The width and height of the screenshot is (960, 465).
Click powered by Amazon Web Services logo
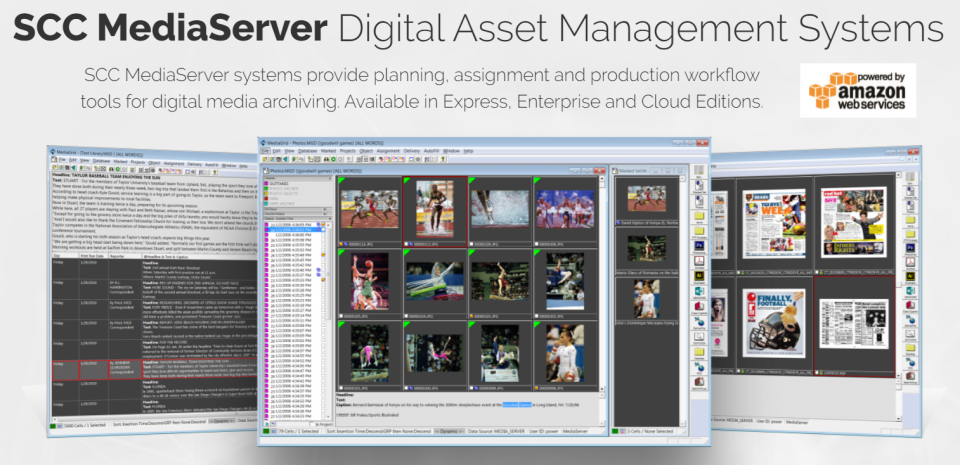click(x=858, y=91)
